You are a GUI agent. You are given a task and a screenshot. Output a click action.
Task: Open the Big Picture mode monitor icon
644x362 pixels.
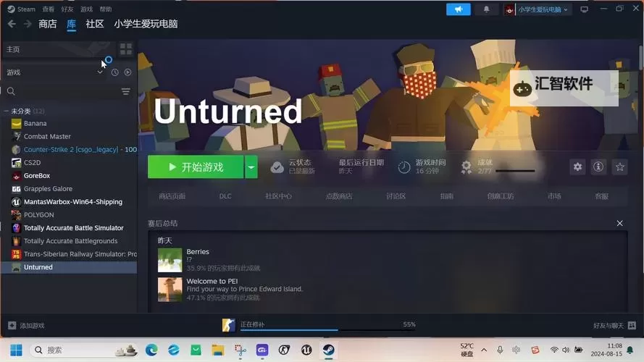tap(584, 9)
